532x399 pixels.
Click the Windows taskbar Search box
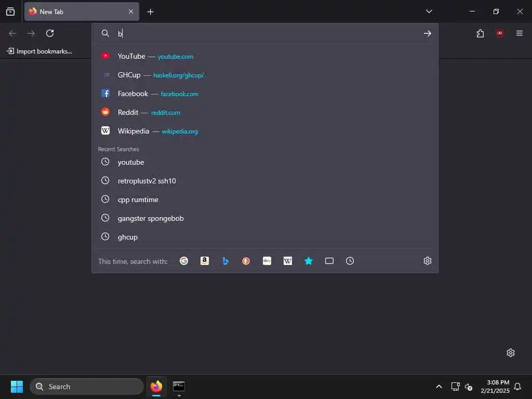pos(87,387)
